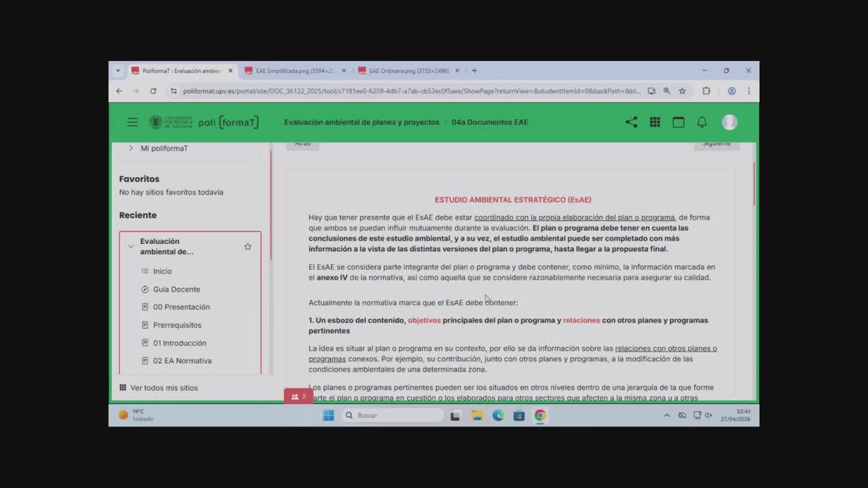This screenshot has height=488, width=868.
Task: Close the EAE Ordinaria.png tab
Action: click(x=457, y=70)
